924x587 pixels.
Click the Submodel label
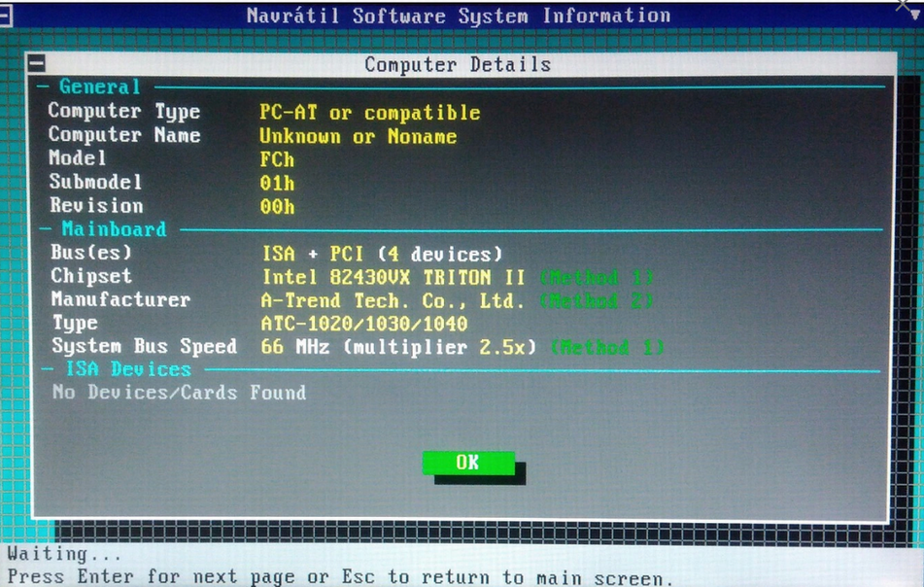pyautogui.click(x=95, y=182)
